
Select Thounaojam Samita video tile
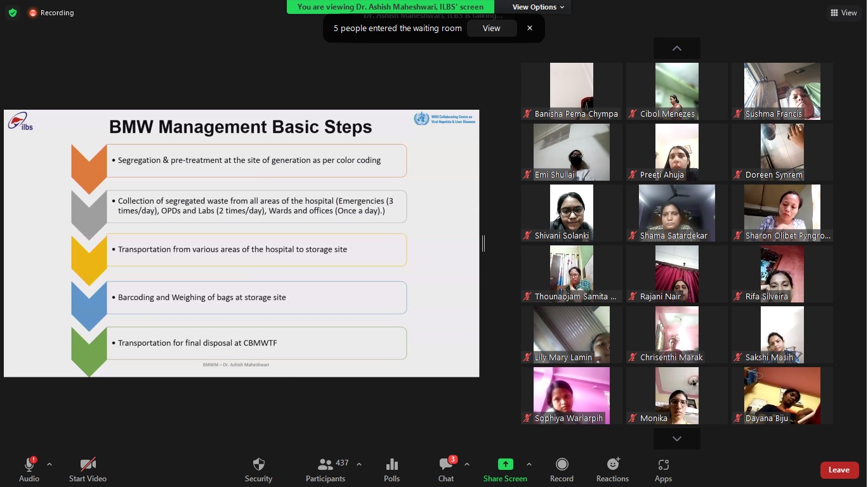(x=572, y=274)
